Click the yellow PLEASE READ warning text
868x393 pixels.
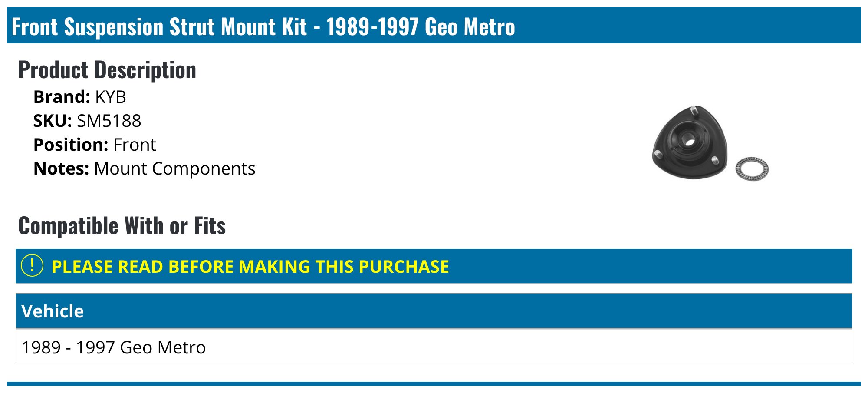(250, 266)
